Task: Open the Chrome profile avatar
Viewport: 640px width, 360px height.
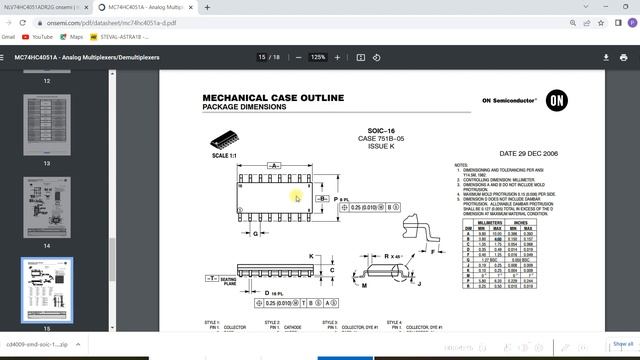Action: [632, 23]
